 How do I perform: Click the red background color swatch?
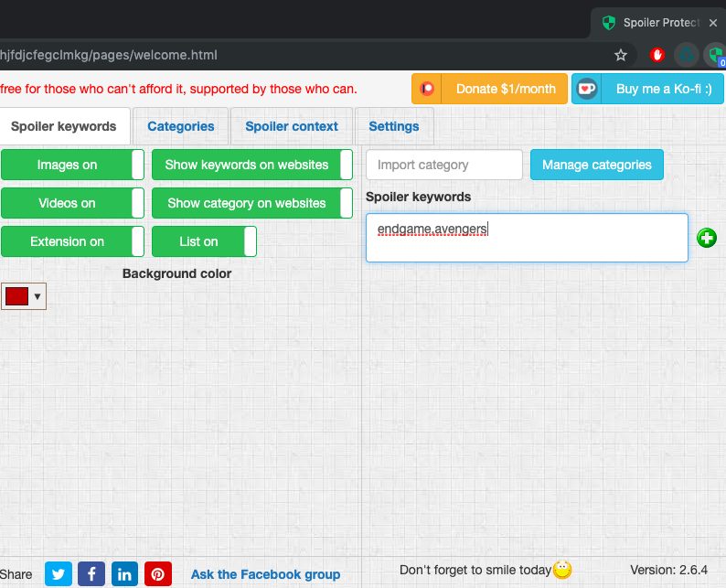click(17, 296)
